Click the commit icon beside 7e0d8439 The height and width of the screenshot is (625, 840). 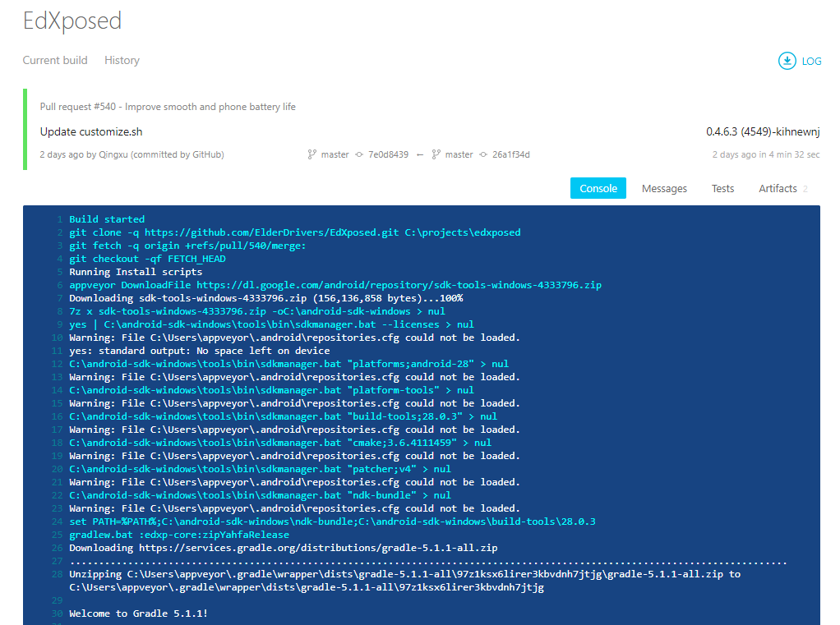359,154
